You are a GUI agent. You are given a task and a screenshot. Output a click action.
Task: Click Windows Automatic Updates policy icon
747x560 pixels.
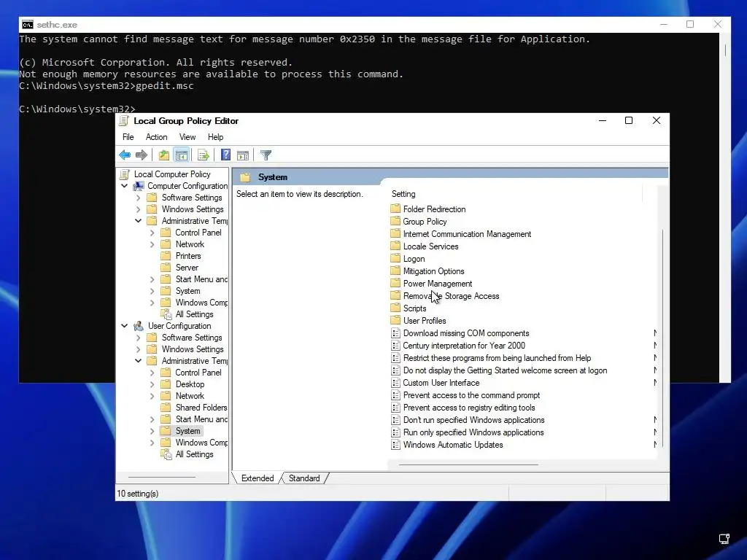click(x=395, y=444)
